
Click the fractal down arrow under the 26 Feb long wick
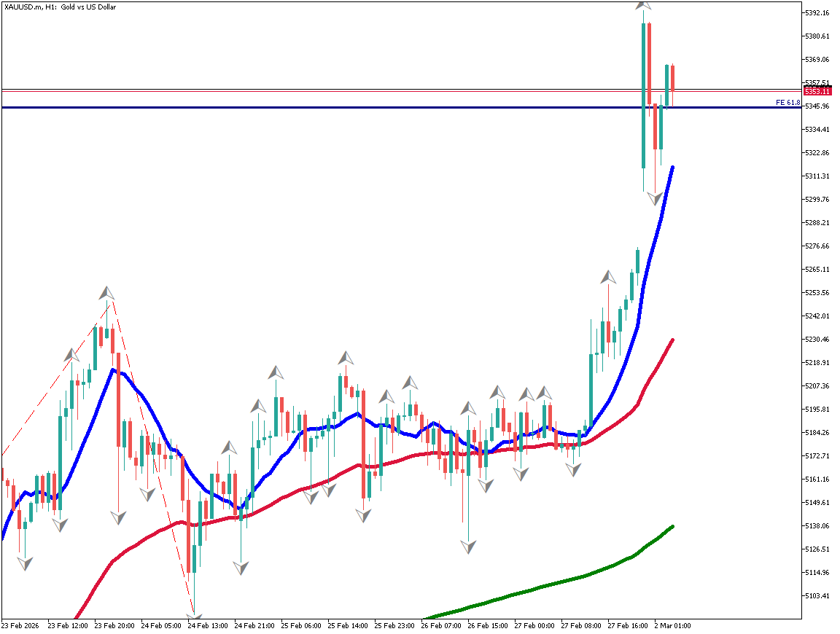click(x=469, y=546)
